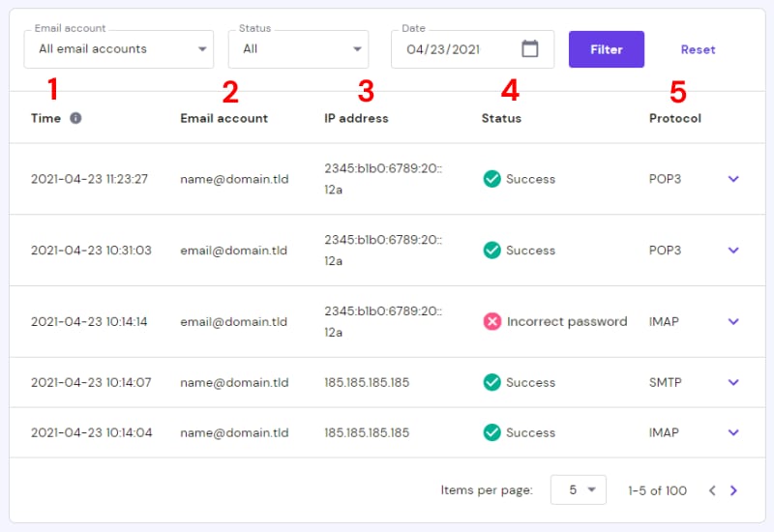Click the IP address column header
Screen dimensions: 774x532
[x=356, y=118]
